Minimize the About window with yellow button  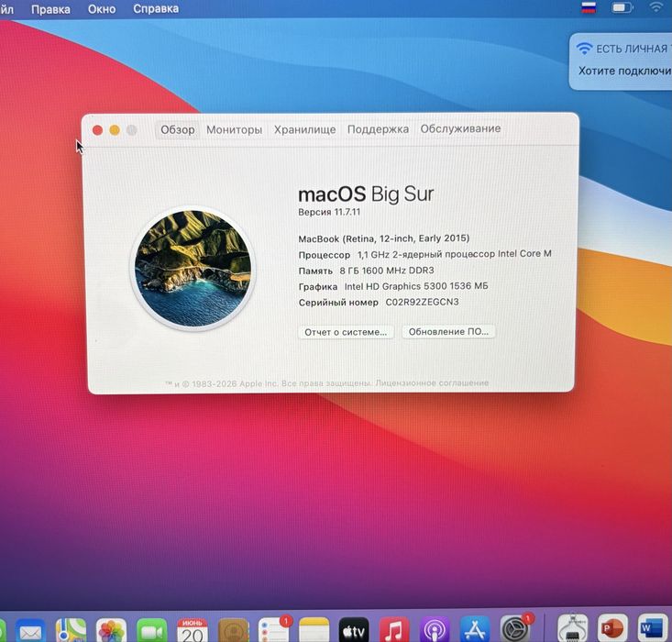[115, 130]
